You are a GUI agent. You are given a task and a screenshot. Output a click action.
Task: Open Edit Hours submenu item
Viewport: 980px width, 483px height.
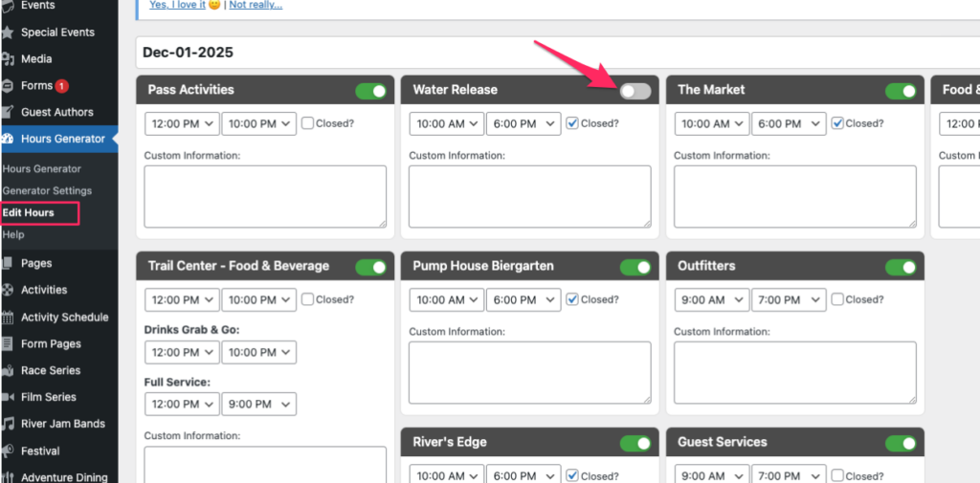click(x=29, y=212)
